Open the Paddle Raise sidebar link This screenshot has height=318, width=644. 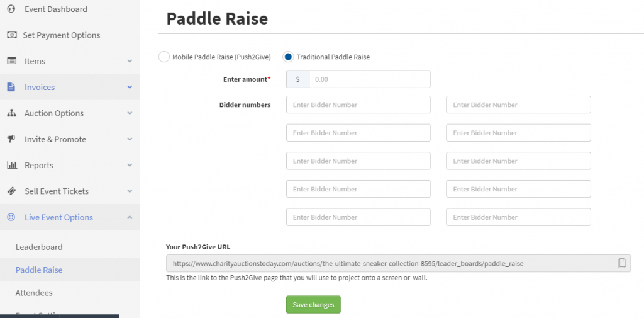click(x=39, y=270)
